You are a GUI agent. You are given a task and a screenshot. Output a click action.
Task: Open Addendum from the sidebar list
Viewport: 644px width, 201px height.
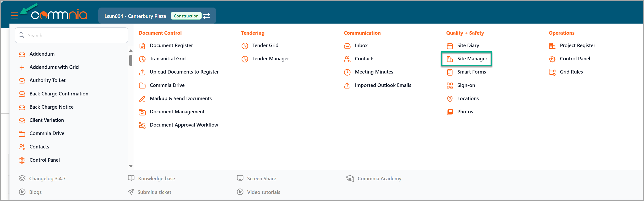42,54
